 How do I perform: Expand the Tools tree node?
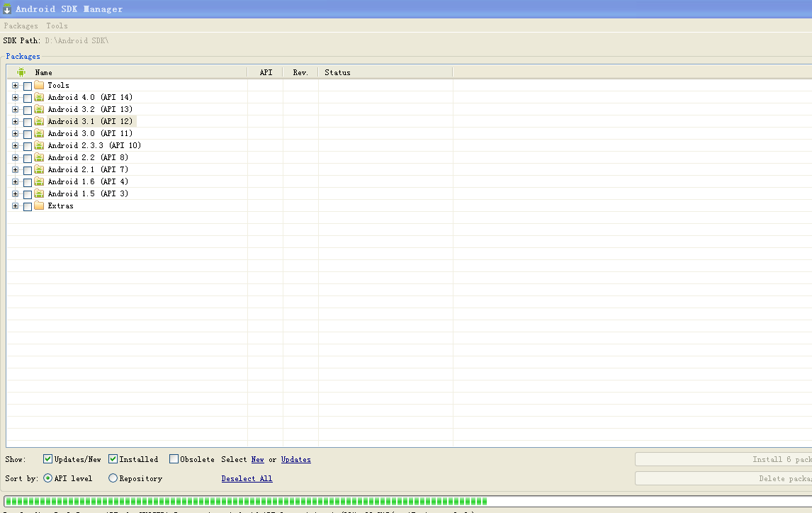click(15, 86)
